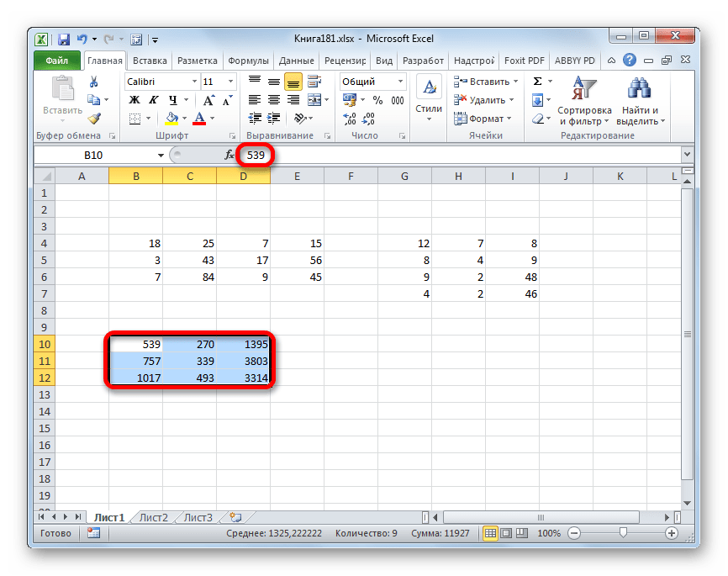
Task: Switch to the Лист2 sheet tab
Action: (x=153, y=517)
